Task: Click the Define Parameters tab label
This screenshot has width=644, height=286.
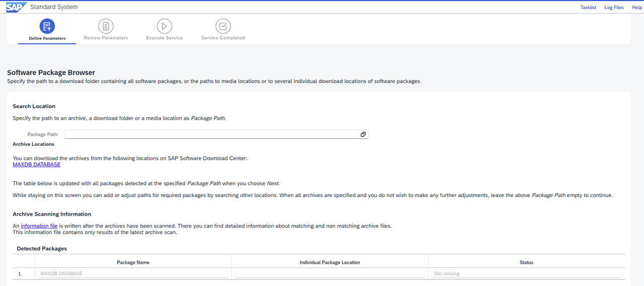Action: tap(47, 38)
